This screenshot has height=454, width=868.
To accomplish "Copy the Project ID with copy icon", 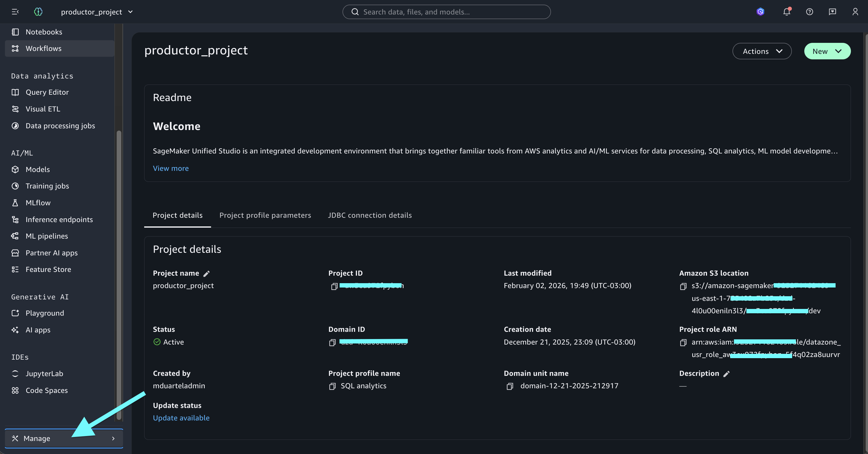I will [334, 286].
